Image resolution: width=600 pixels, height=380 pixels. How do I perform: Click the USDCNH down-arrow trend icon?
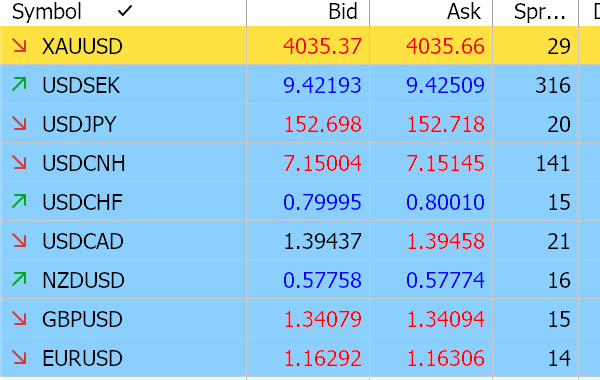point(19,163)
